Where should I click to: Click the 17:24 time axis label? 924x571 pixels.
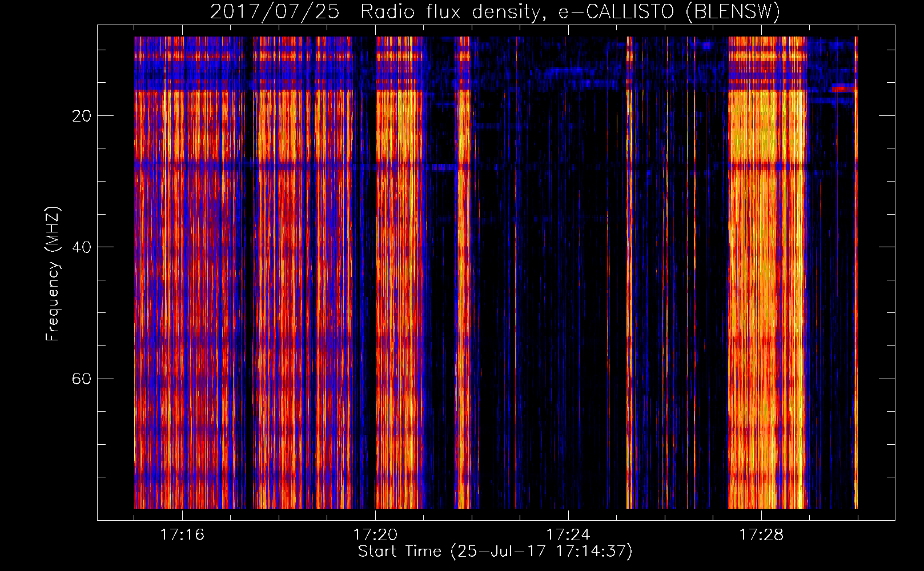pyautogui.click(x=568, y=534)
